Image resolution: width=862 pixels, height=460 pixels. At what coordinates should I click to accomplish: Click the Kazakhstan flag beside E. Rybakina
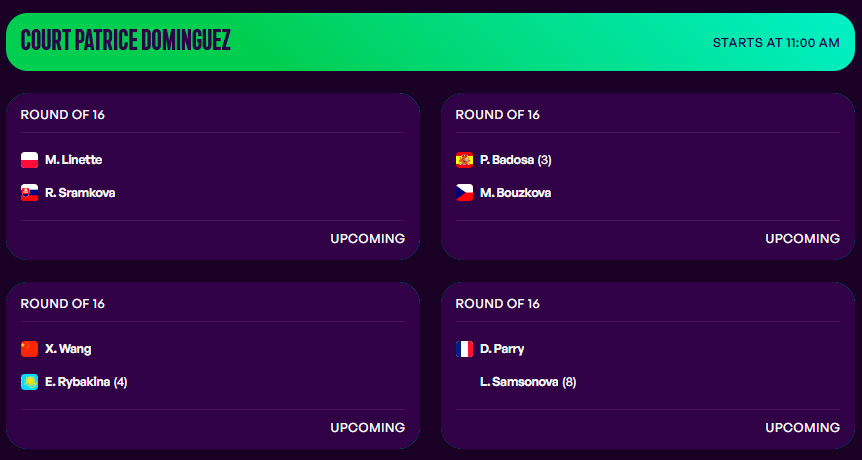[x=29, y=382]
